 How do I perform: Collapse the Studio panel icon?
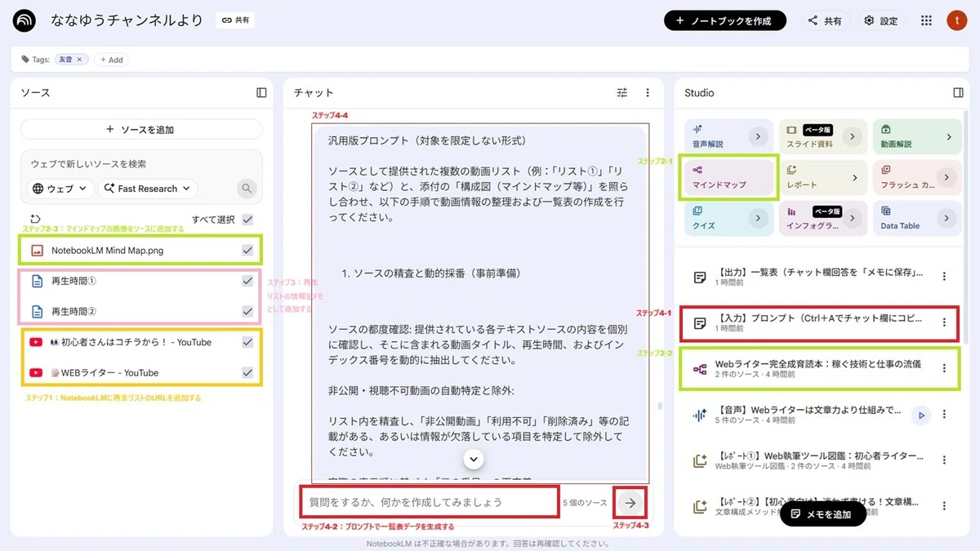958,92
